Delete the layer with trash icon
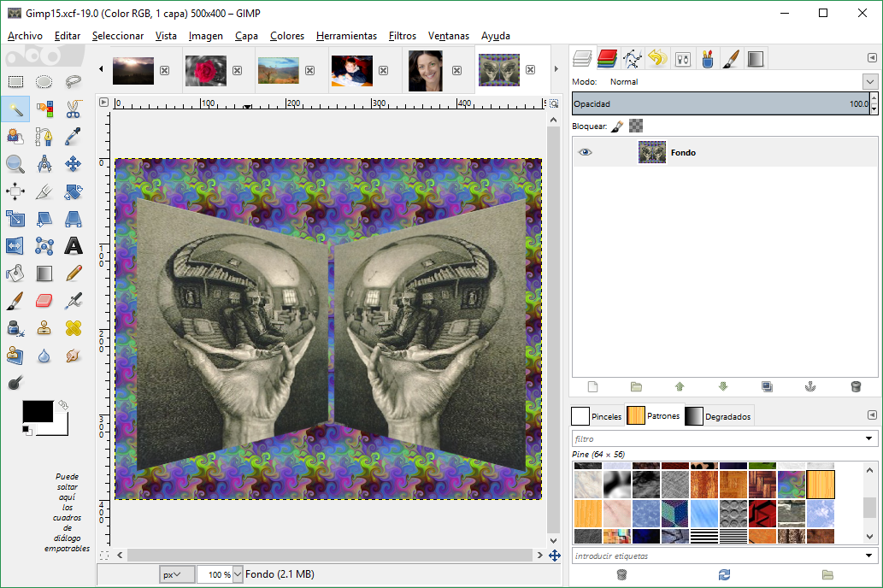This screenshot has height=588, width=883. point(856,387)
